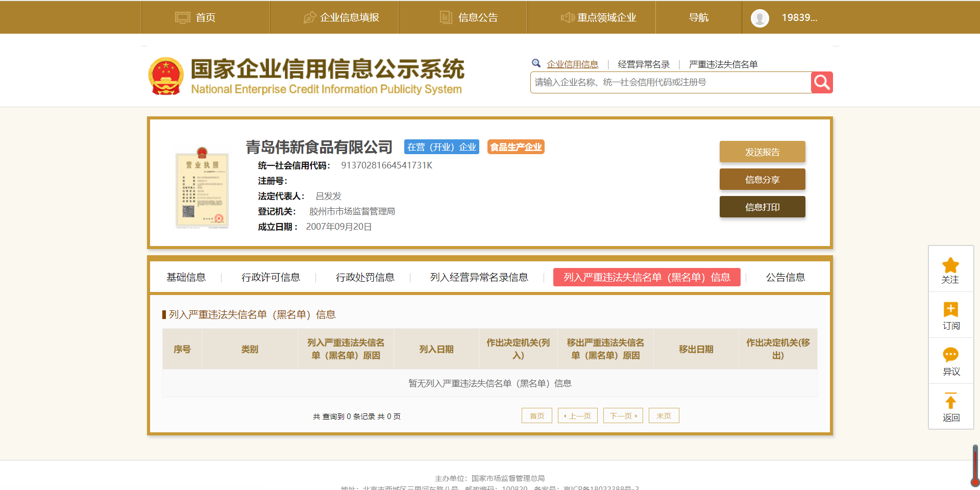
Task: Click the 信息打印 button
Action: click(762, 207)
